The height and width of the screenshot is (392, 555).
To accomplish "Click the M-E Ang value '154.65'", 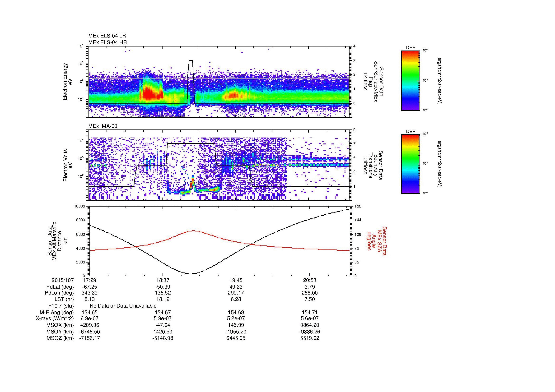I will point(90,312).
